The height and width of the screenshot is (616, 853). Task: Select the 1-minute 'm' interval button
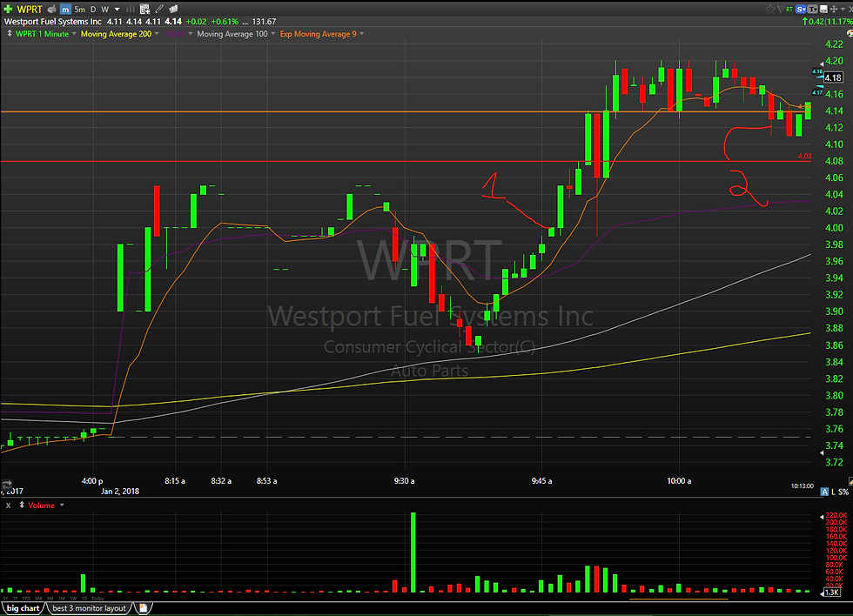(x=65, y=10)
